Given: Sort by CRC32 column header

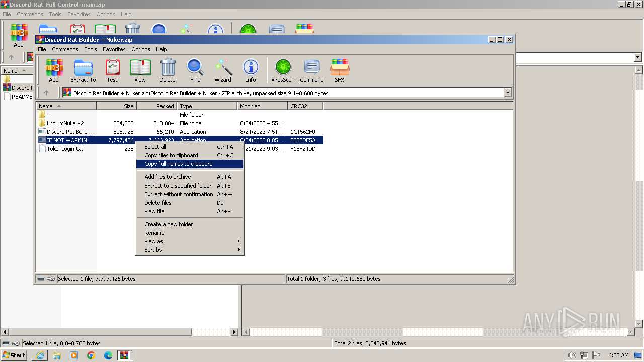Looking at the screenshot, I should point(305,106).
